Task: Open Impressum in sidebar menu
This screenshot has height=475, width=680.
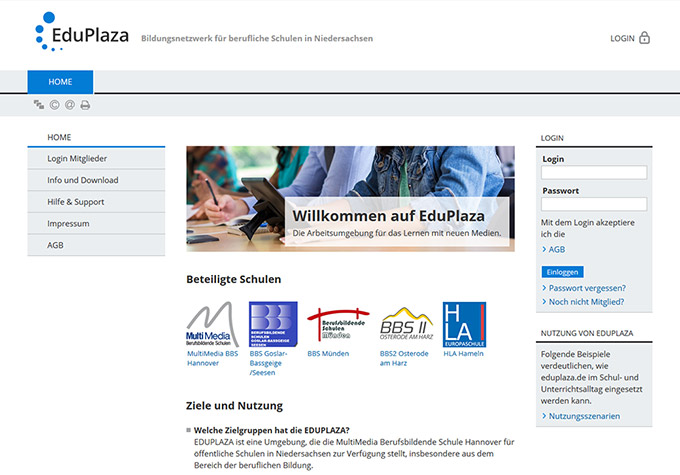Action: [96, 223]
